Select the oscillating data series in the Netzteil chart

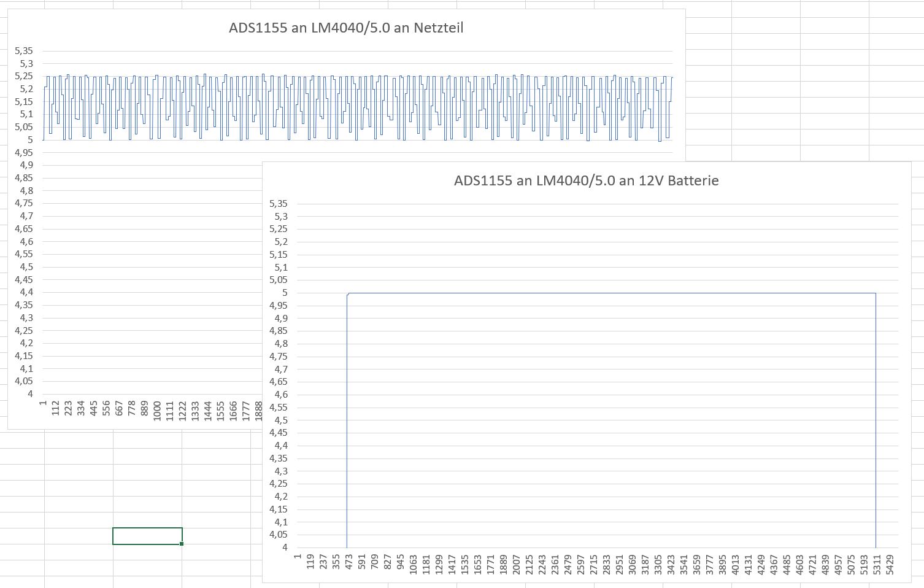coord(358,107)
